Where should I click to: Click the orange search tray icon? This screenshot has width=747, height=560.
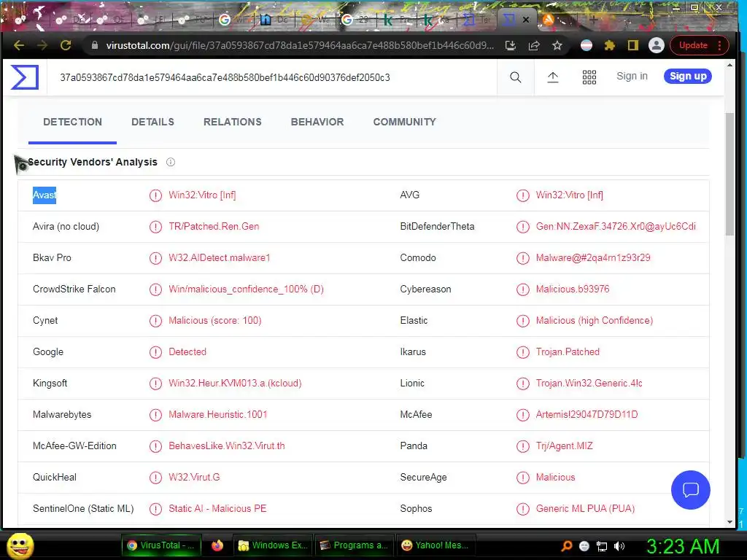[567, 546]
